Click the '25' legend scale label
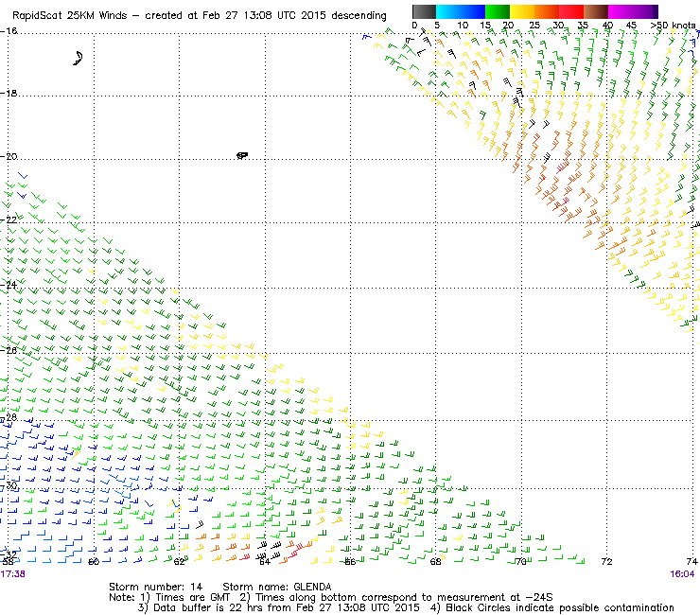The height and width of the screenshot is (615, 700). point(534,25)
